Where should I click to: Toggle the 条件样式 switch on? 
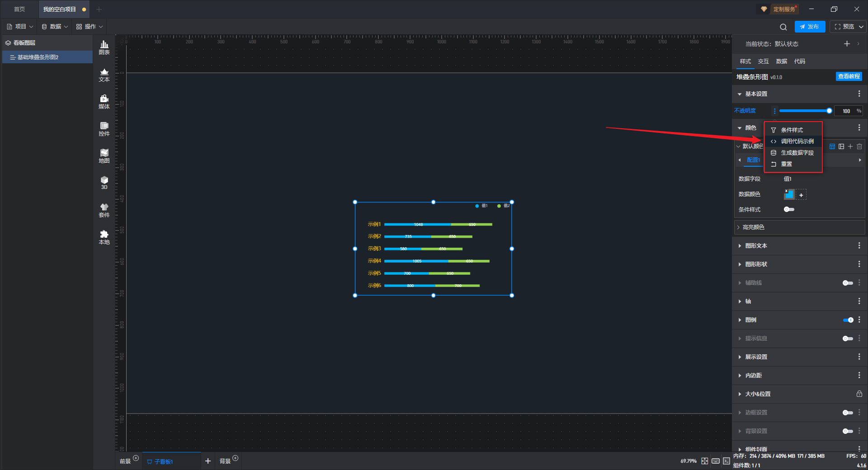(x=789, y=209)
